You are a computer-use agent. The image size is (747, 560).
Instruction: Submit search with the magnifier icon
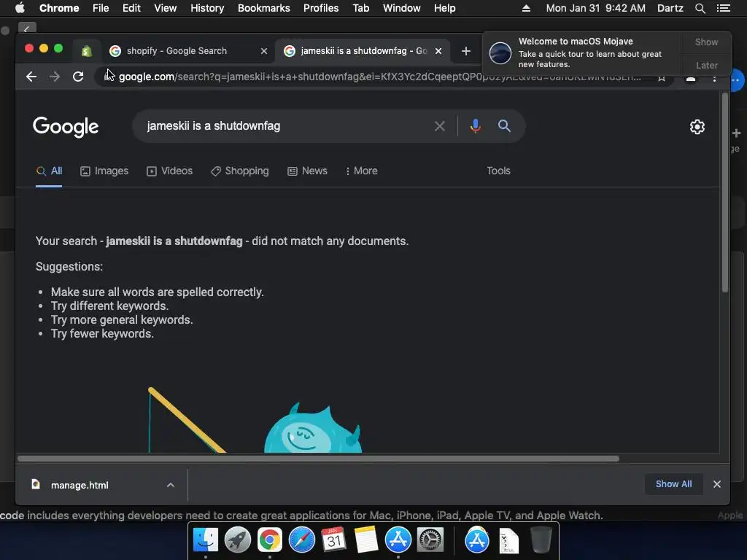504,125
